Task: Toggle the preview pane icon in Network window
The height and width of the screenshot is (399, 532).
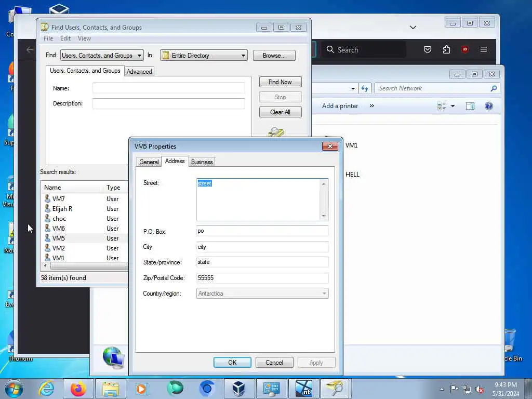Action: pos(470,106)
